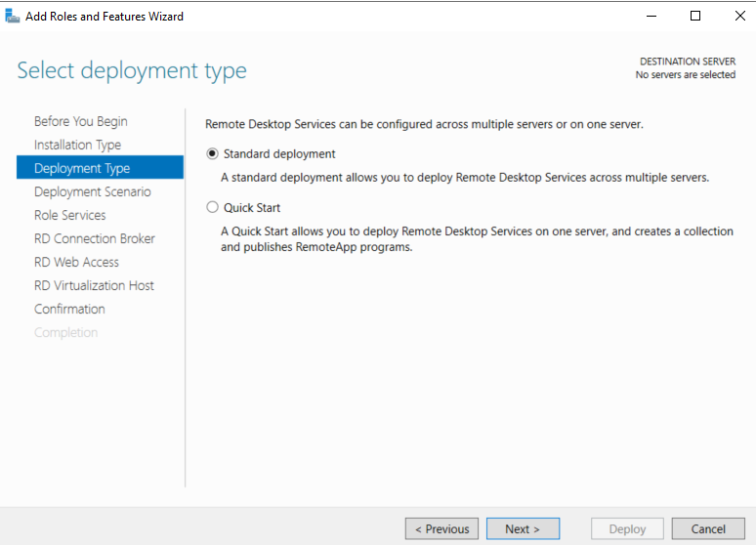The width and height of the screenshot is (756, 545).
Task: Click the grayed-out Deploy button
Action: point(627,528)
